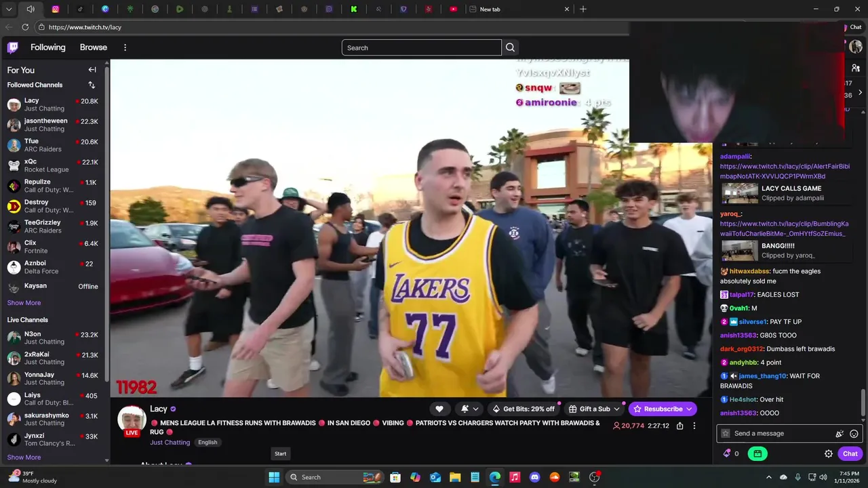Open stream options three-dot menu
868x488 pixels.
pyautogui.click(x=694, y=426)
